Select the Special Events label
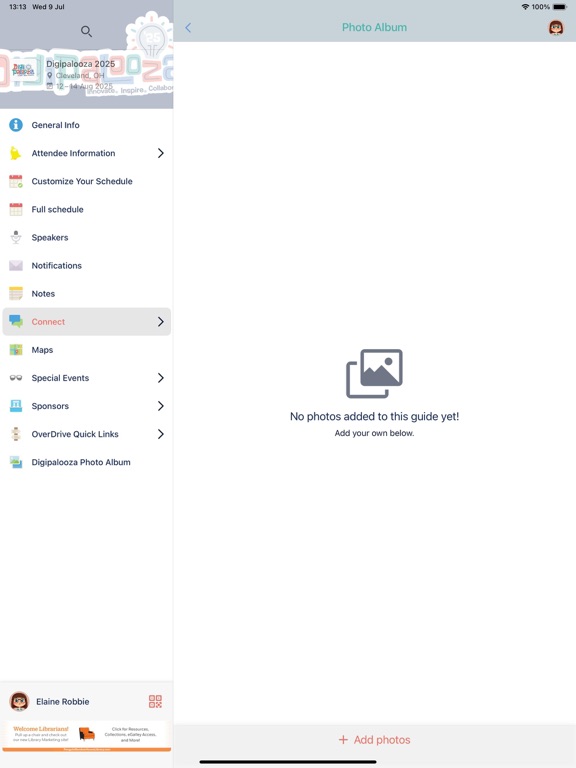Screen dimensions: 576x768 60,378
